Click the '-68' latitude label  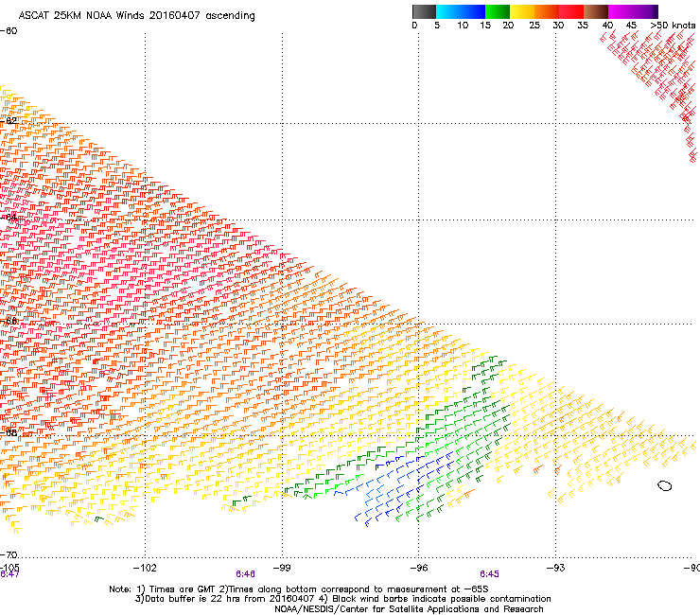[x=9, y=432]
